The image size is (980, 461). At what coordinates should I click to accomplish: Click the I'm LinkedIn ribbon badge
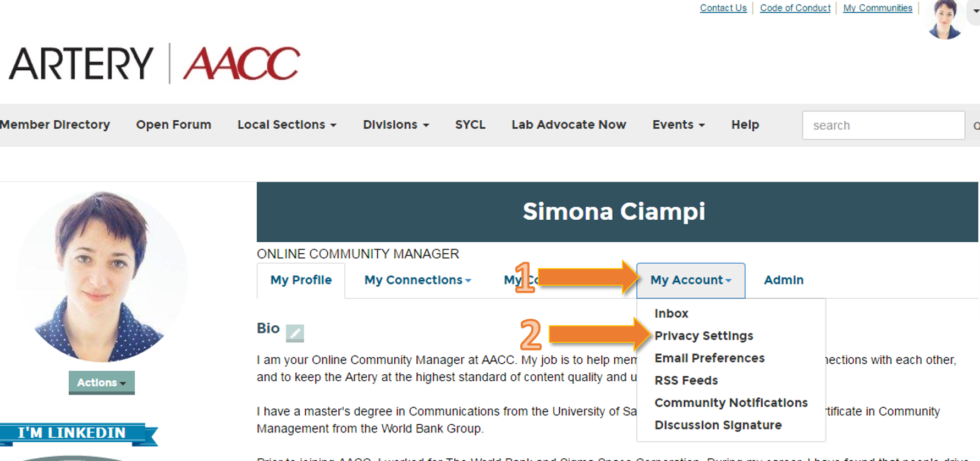click(77, 434)
